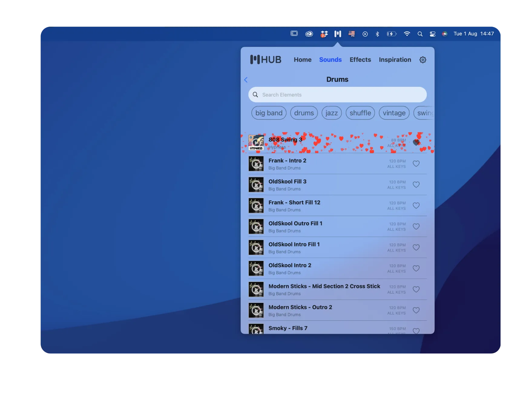Viewport: 506px width, 420px height.
Task: Click the Spotlight search icon
Action: pyautogui.click(x=420, y=34)
